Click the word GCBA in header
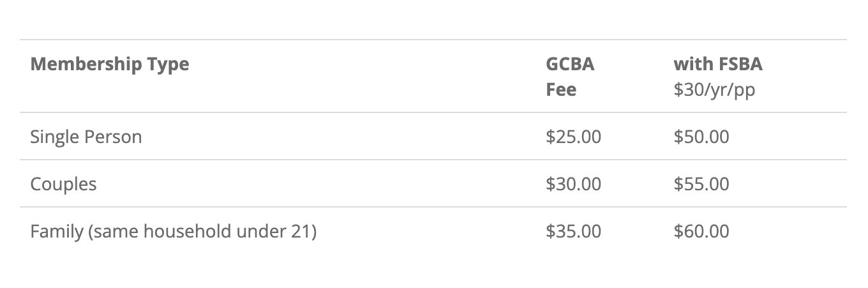This screenshot has width=868, height=288. click(x=569, y=64)
